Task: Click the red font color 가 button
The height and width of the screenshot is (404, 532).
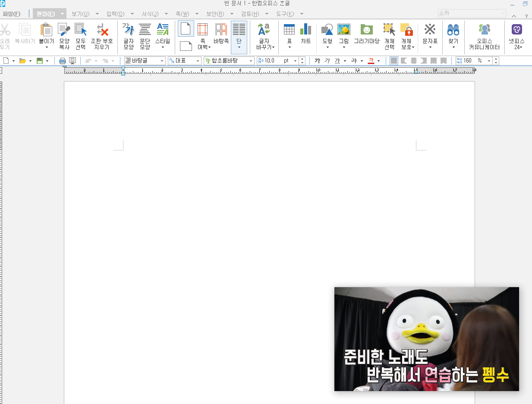Action: click(371, 61)
